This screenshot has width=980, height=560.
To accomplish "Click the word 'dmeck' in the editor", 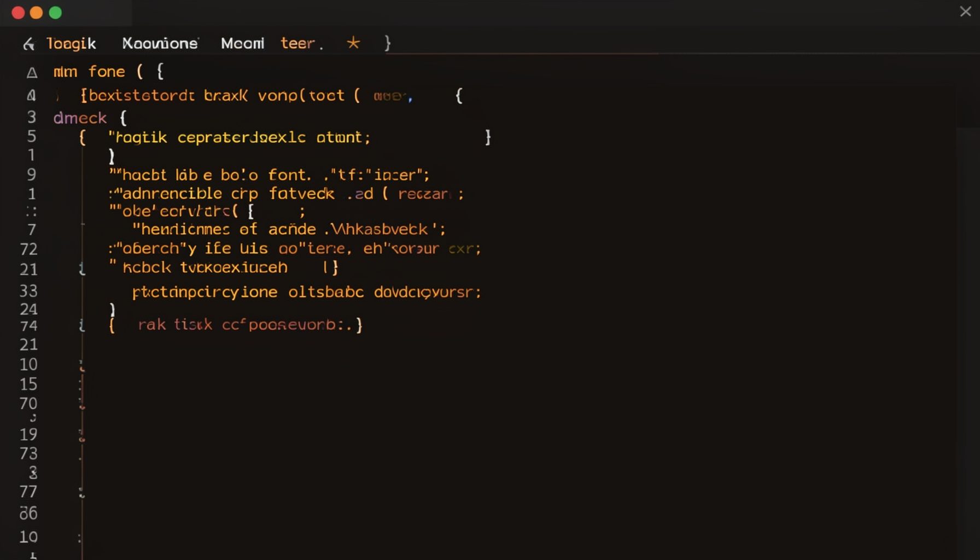I will tap(80, 118).
